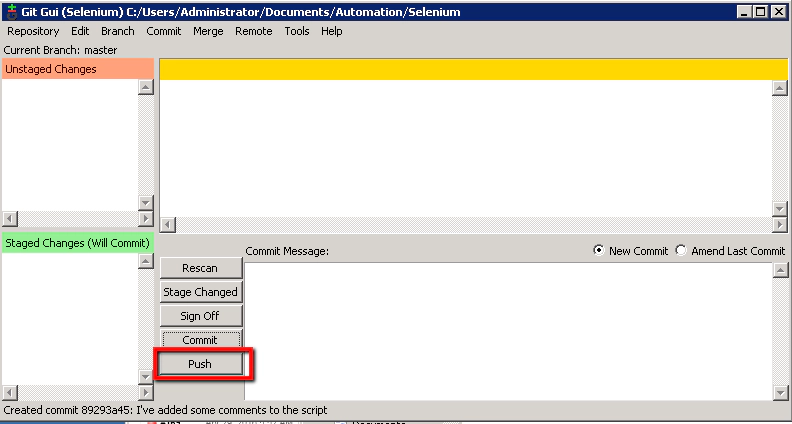Click down arrow of Staged Changes scrollbar
Screen dimensions: 792x424
click(146, 377)
